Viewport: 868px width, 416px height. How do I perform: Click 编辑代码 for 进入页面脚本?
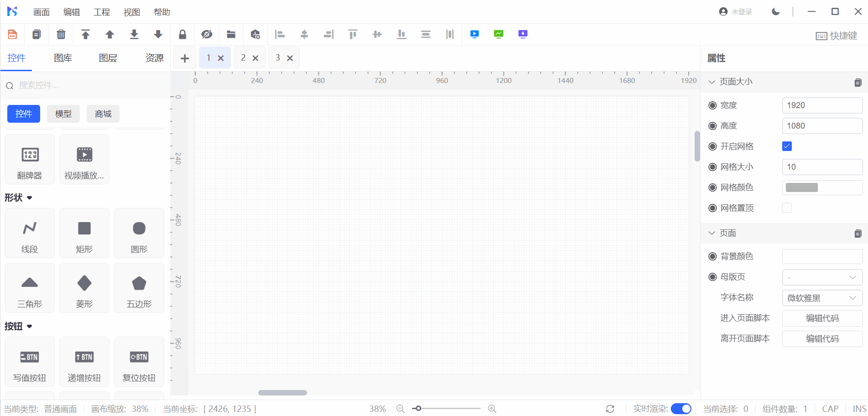pyautogui.click(x=822, y=318)
